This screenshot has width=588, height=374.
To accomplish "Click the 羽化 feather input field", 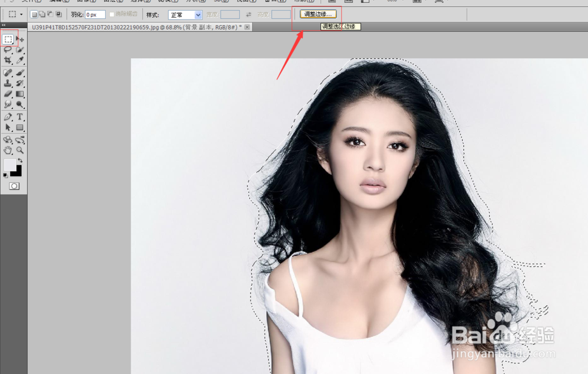I will pyautogui.click(x=95, y=15).
